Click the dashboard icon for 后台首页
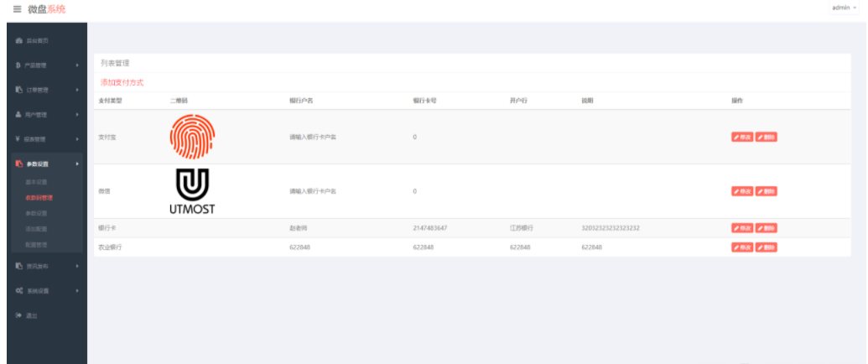 18,41
